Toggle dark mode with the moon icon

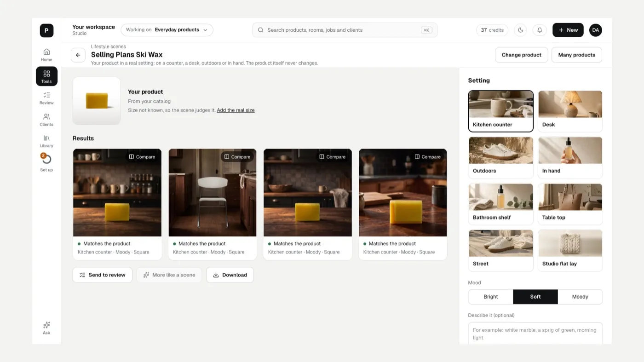coord(521,30)
